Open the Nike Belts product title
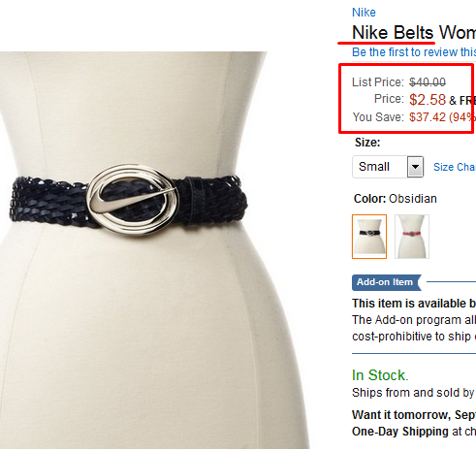Image resolution: width=476 pixels, height=451 pixels. [414, 33]
